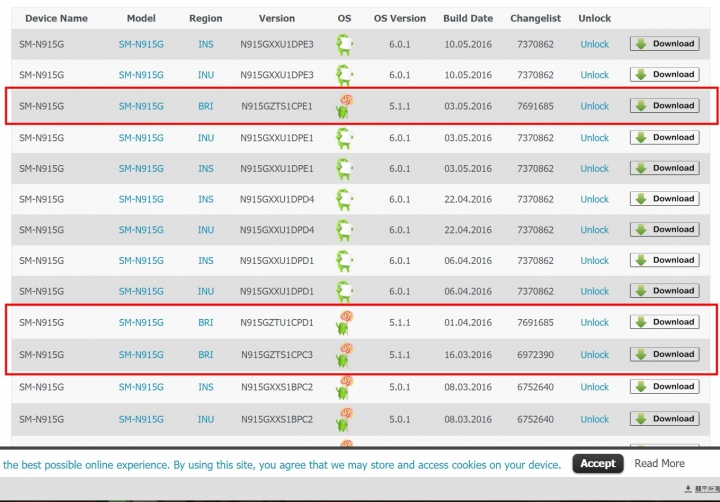This screenshot has width=720, height=502.
Task: Download firmware N915GXXU1DPE3 for region INS
Action: (664, 44)
